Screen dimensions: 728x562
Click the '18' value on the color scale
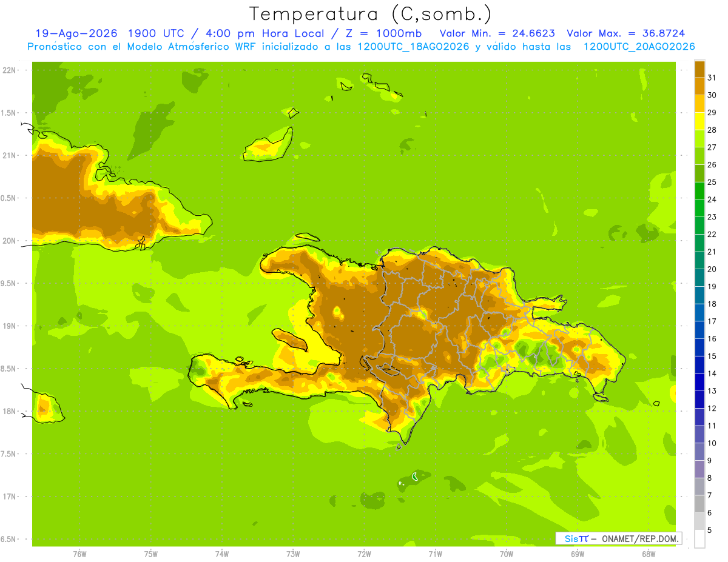712,304
